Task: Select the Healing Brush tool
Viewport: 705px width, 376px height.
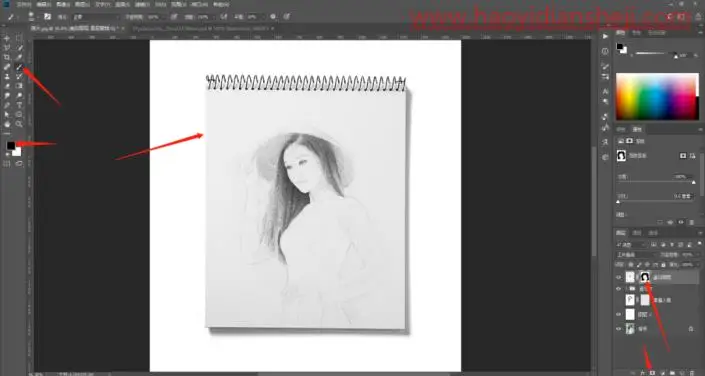Action: coord(7,67)
